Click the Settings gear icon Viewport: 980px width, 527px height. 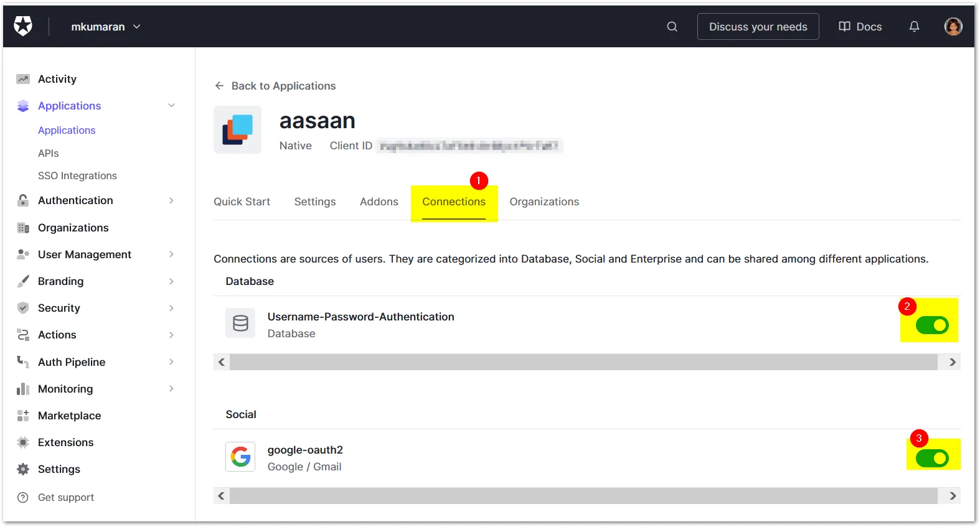tap(23, 469)
